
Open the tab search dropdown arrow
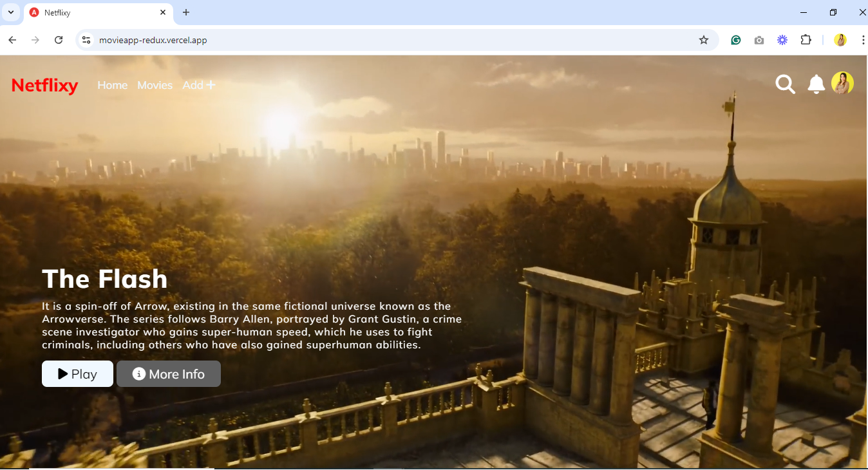click(11, 12)
